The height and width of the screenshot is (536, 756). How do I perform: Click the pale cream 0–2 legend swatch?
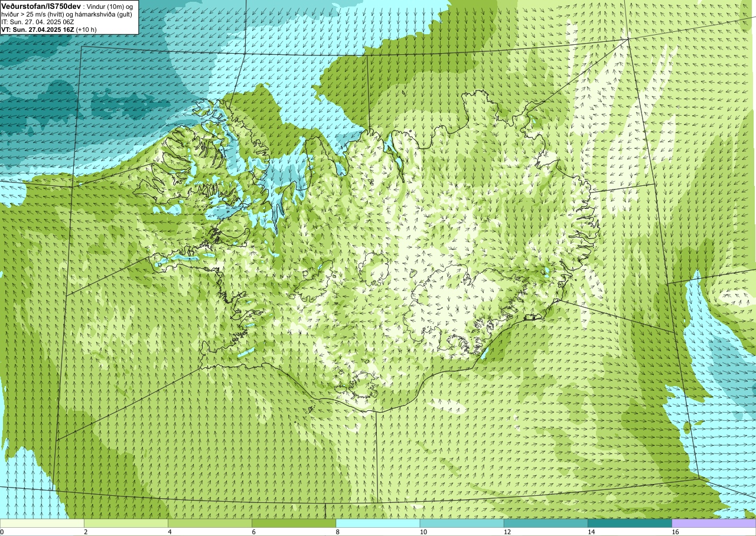tap(42, 523)
